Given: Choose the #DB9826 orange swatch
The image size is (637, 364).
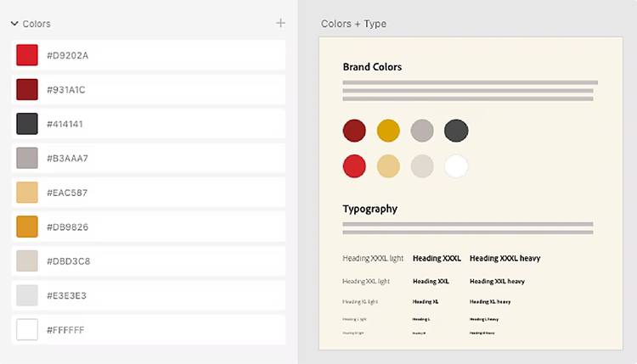Looking at the screenshot, I should tap(27, 227).
